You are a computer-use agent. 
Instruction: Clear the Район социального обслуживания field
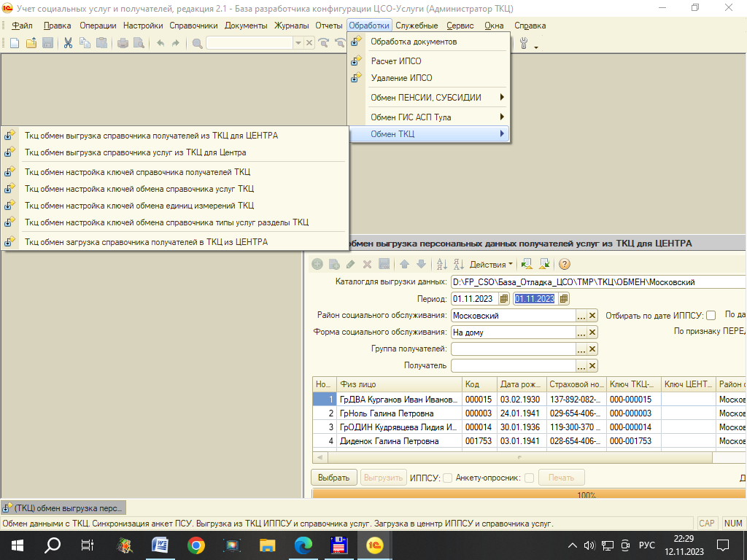[592, 316]
